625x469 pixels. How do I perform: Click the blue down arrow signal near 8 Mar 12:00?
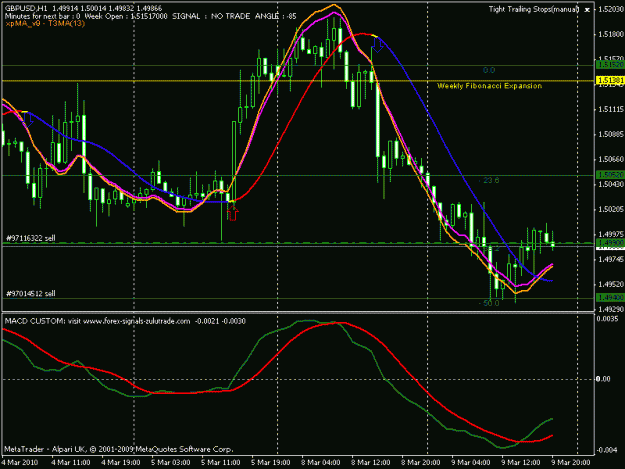[x=377, y=45]
